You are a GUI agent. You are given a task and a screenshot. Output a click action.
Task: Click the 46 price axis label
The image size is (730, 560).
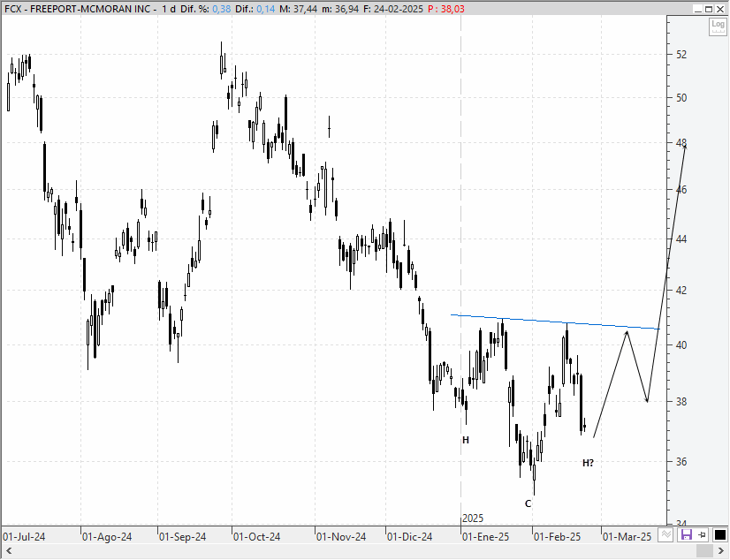681,189
